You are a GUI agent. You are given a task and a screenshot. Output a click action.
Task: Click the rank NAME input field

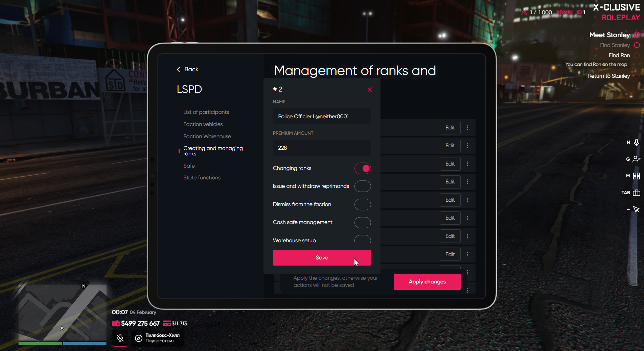tap(322, 116)
